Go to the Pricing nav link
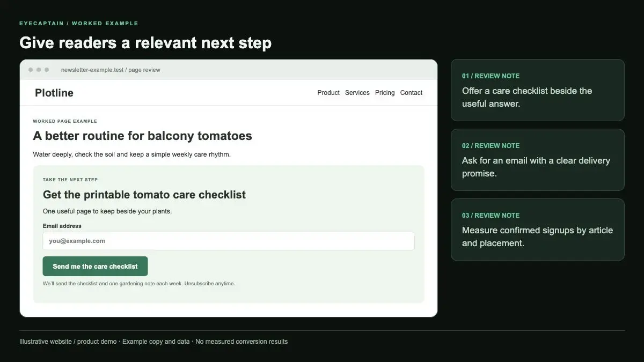The height and width of the screenshot is (362, 644). click(x=385, y=93)
